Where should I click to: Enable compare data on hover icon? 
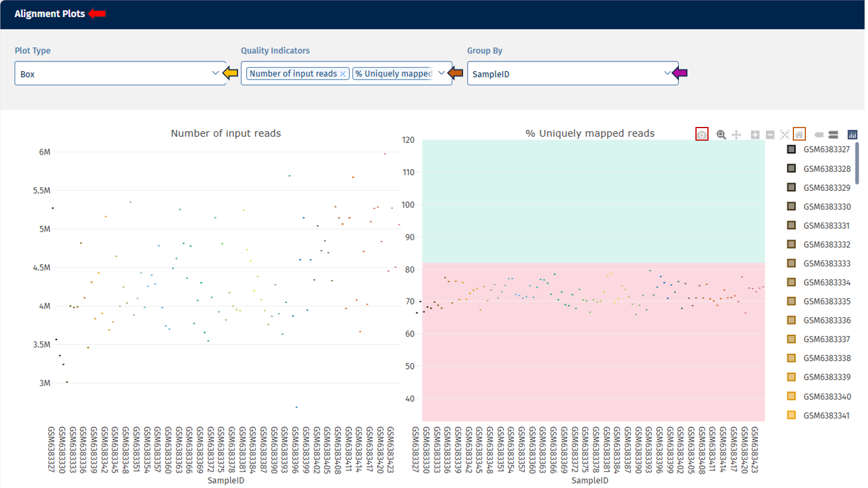point(833,134)
